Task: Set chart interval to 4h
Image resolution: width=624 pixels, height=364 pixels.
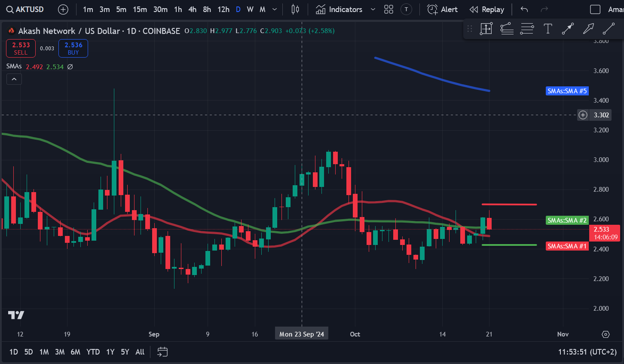Action: coord(192,9)
